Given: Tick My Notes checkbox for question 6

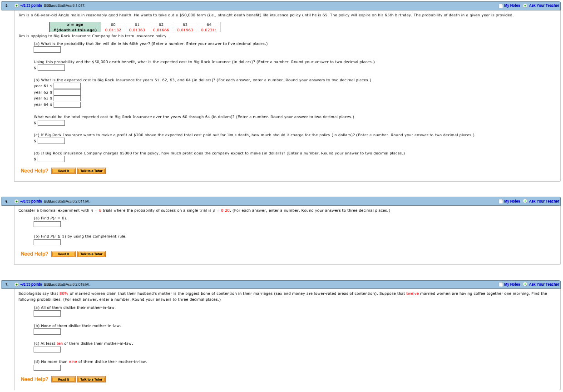Looking at the screenshot, I should tap(500, 201).
